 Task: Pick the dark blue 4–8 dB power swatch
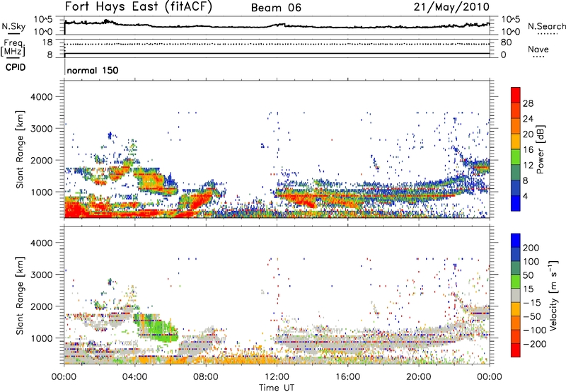[x=516, y=188]
